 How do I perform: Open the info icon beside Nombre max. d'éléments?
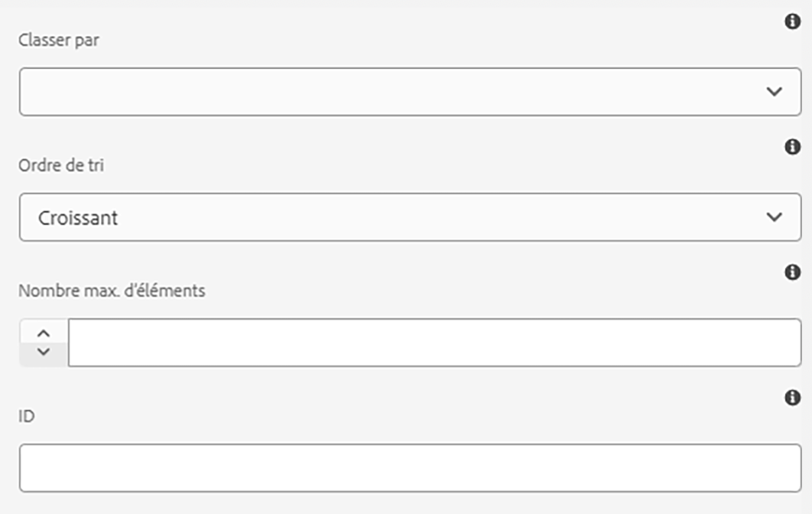pos(793,272)
